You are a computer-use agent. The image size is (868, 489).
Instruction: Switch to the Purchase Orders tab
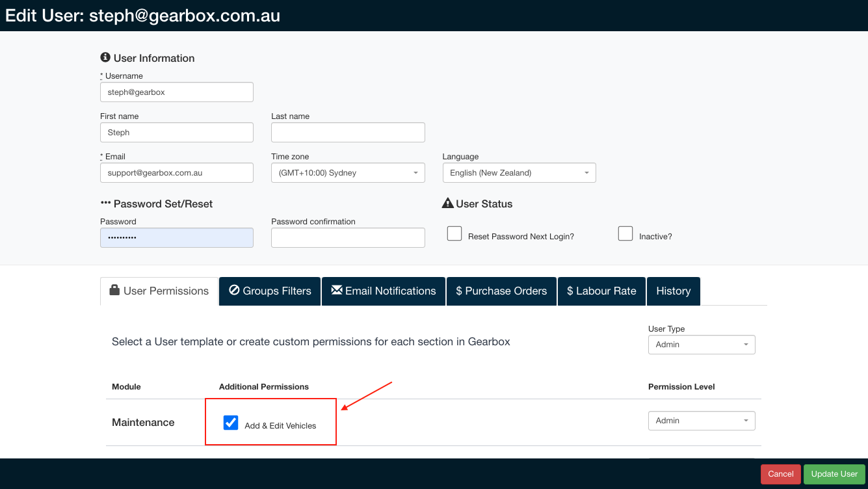point(501,291)
